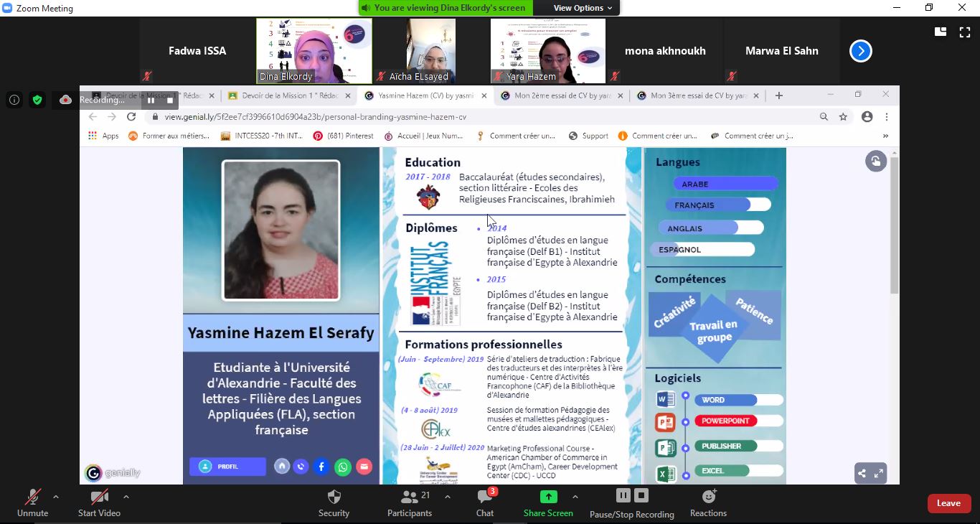
Task: Open the Participants list
Action: [410, 497]
